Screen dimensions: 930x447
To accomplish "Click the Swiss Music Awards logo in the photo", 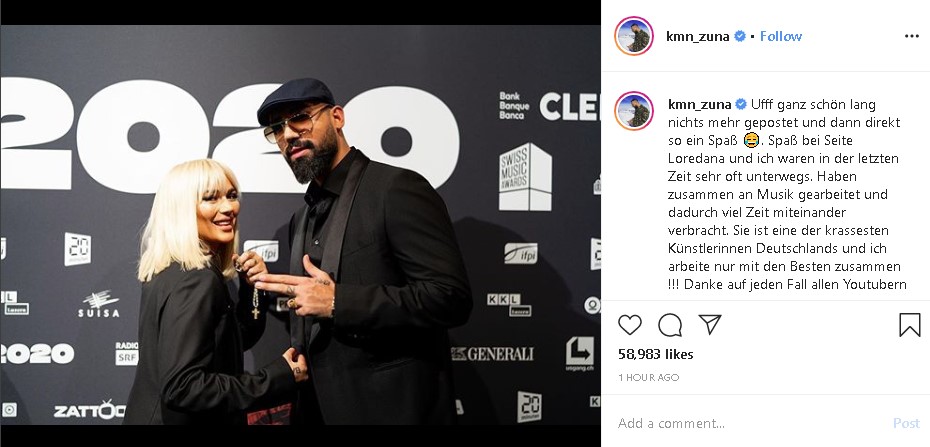I will [x=525, y=177].
